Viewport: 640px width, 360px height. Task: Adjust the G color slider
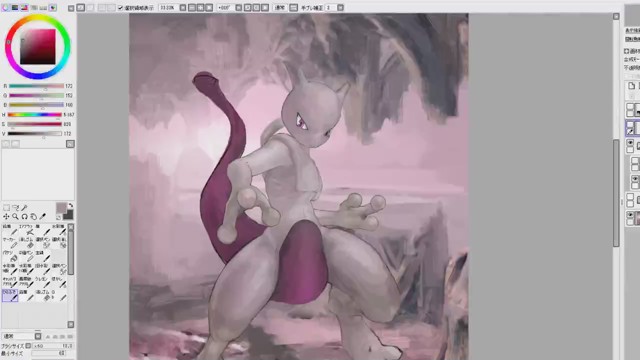pyautogui.click(x=36, y=96)
